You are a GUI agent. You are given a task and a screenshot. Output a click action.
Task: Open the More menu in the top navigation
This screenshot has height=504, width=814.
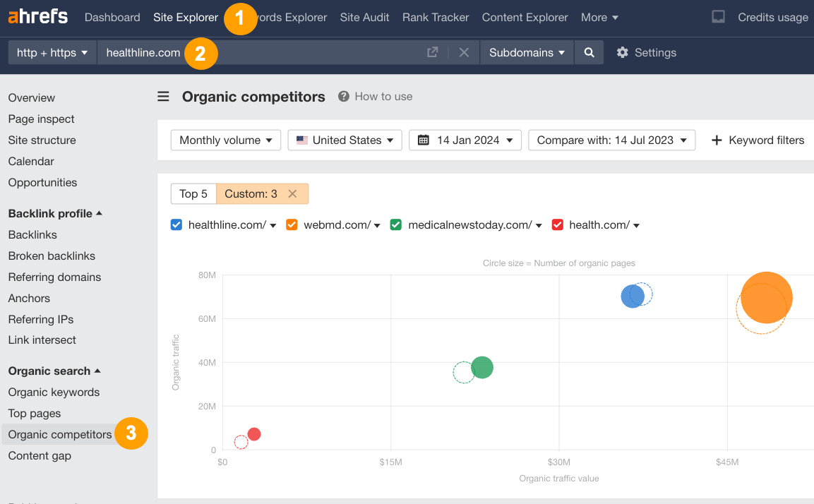coord(599,17)
